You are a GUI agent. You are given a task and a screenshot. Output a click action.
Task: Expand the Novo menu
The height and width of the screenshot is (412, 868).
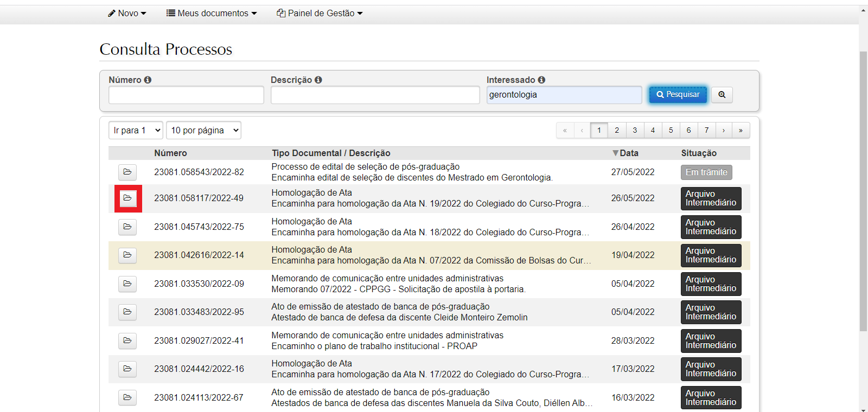[127, 13]
